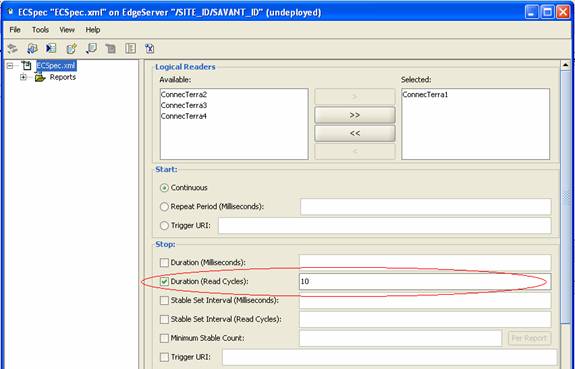Open the Help menu

[x=93, y=30]
